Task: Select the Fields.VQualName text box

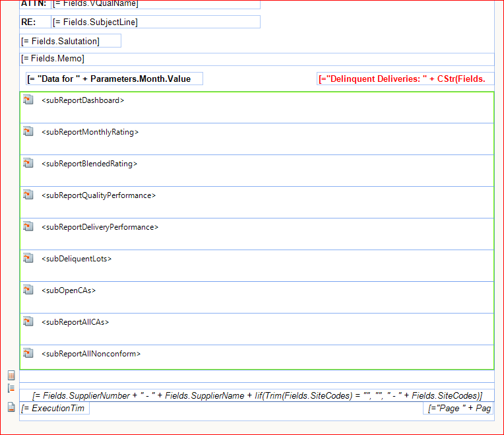Action: click(156, 4)
